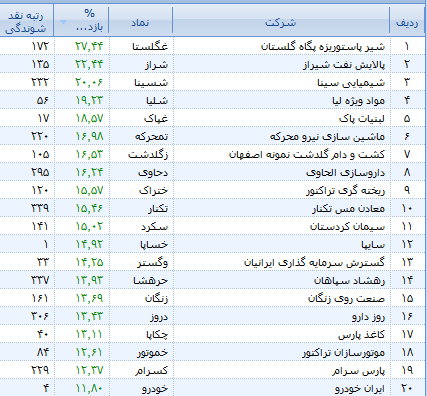Click return value ۱۴,۹۲
427x396 pixels.
[89, 244]
